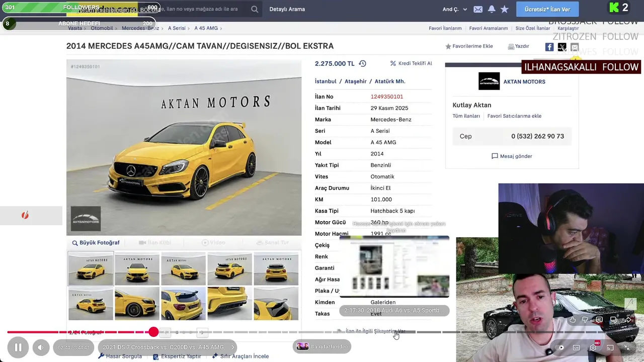Screen dimensions: 644x362
Task: Click the main yellow Mercedes photo
Action: tap(184, 148)
